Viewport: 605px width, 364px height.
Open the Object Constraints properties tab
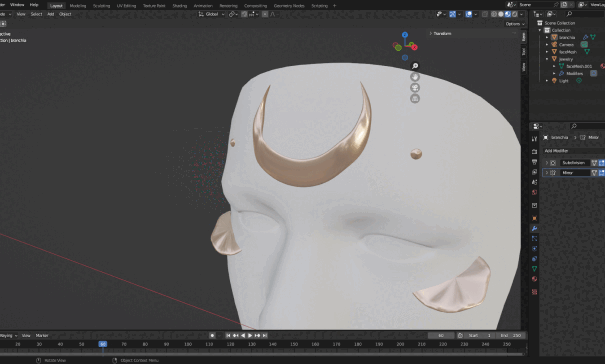(534, 259)
